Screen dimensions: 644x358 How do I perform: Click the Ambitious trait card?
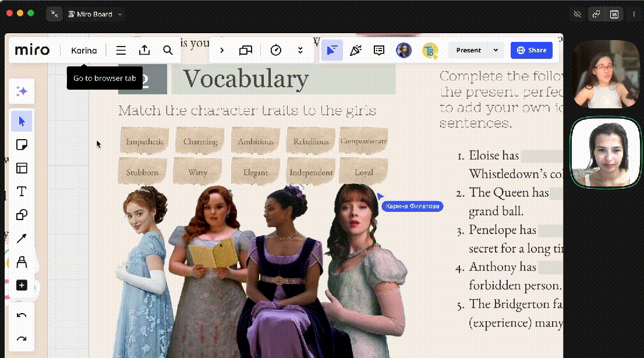(x=256, y=141)
